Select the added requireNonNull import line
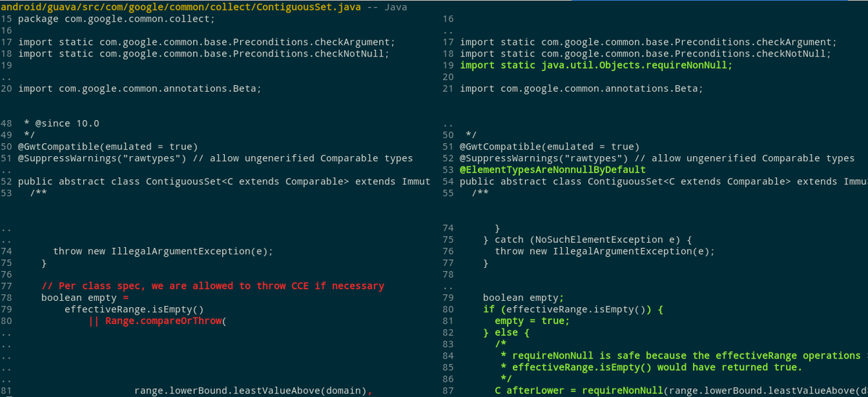This screenshot has width=868, height=397. coord(596,65)
